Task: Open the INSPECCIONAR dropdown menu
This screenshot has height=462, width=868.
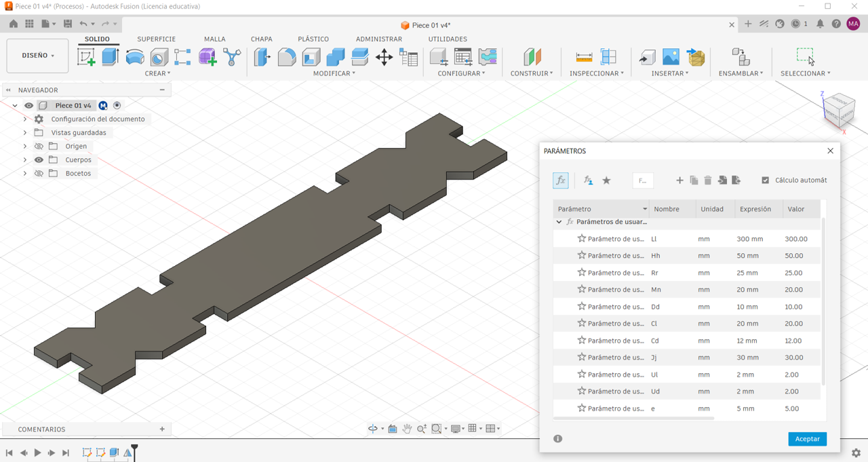Action: (597, 73)
